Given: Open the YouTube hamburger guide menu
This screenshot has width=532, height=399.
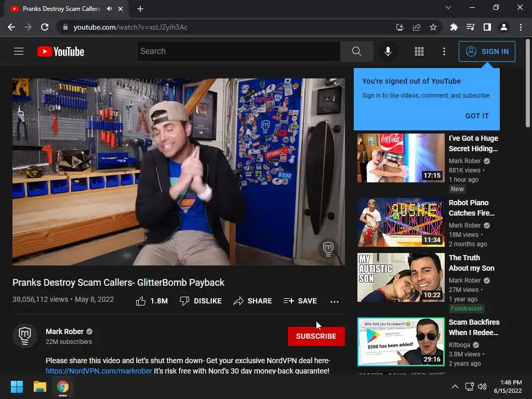Looking at the screenshot, I should (19, 51).
